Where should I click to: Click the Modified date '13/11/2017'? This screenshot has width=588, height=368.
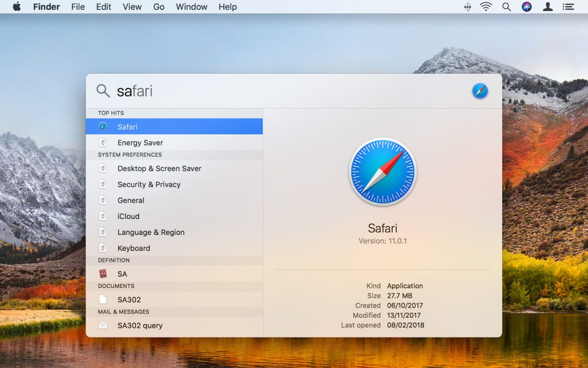(404, 316)
